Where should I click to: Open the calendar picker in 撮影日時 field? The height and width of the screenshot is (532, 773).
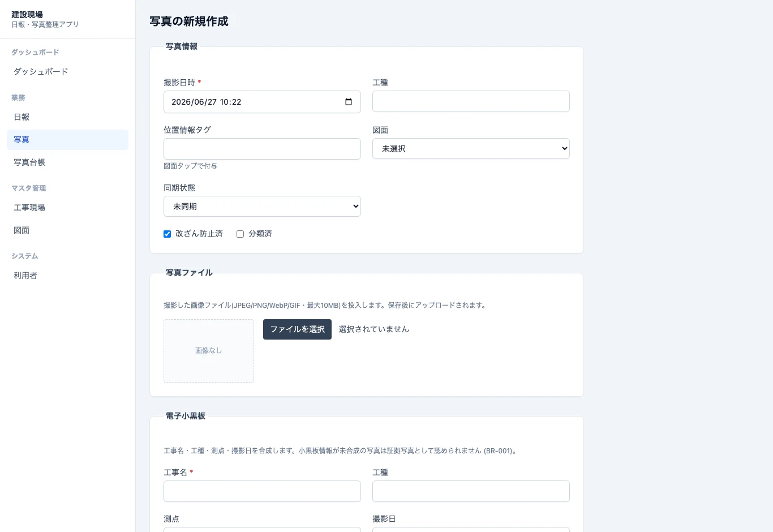(349, 102)
